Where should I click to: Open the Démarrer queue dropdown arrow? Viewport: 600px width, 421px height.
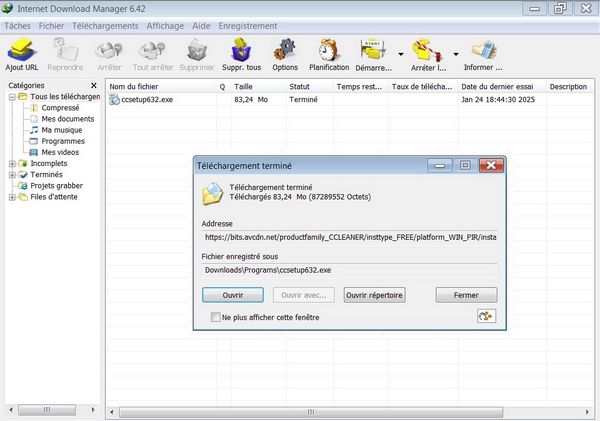(401, 54)
